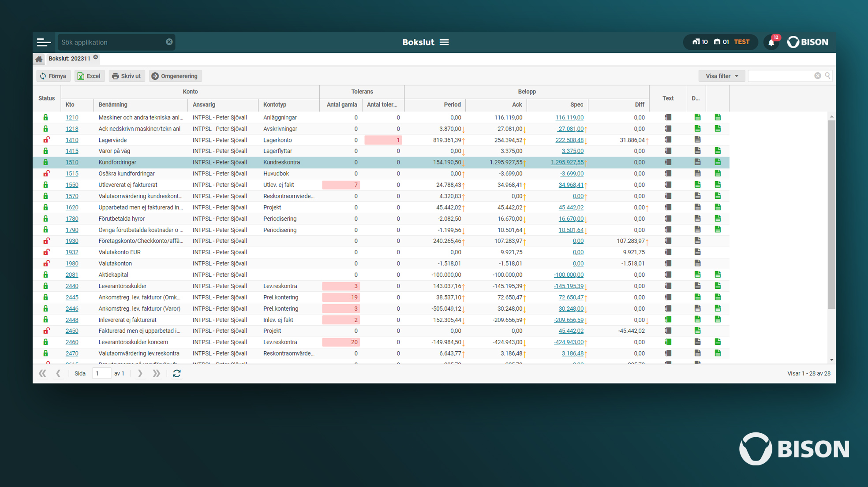Open document icon for row 1410 Lagervärde
This screenshot has height=487, width=868.
click(697, 140)
